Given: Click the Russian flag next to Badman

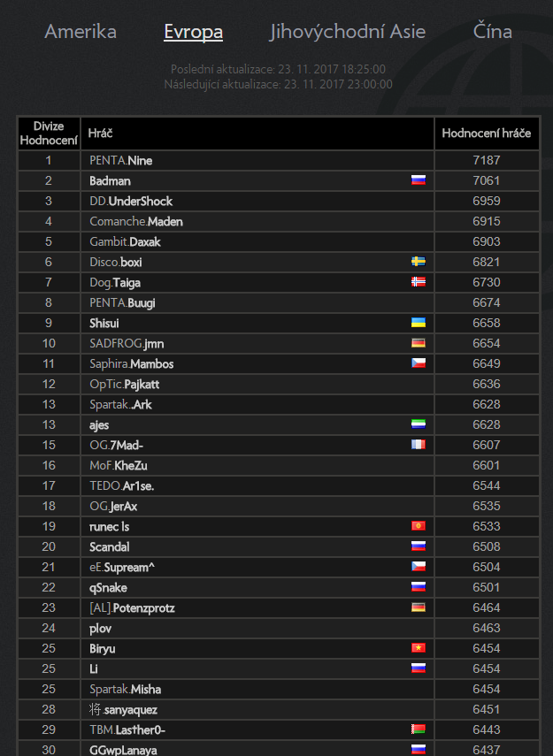Looking at the screenshot, I should 419,180.
